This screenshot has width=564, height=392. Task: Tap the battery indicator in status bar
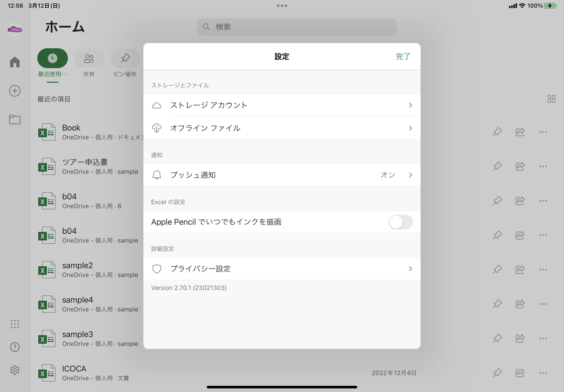point(550,6)
